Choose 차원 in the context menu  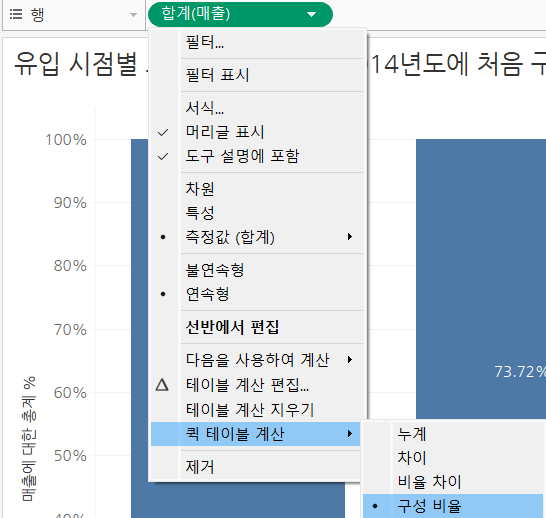tap(256, 189)
